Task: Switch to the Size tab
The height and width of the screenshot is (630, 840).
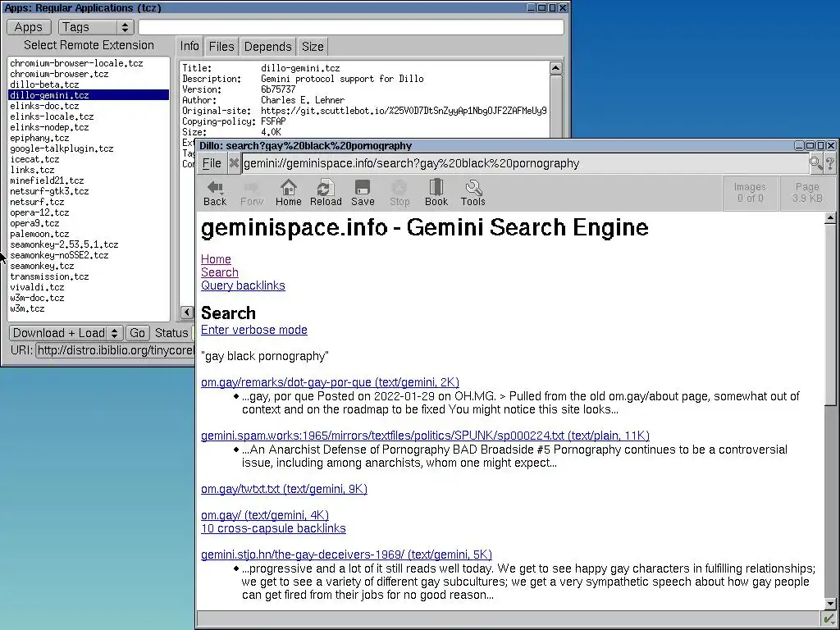Action: (x=313, y=47)
